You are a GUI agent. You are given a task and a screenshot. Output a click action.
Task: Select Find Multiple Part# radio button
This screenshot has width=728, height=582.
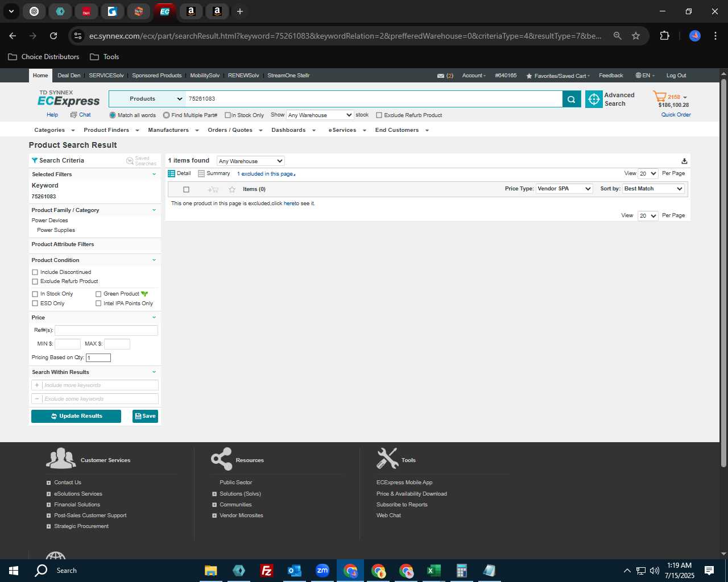click(166, 115)
